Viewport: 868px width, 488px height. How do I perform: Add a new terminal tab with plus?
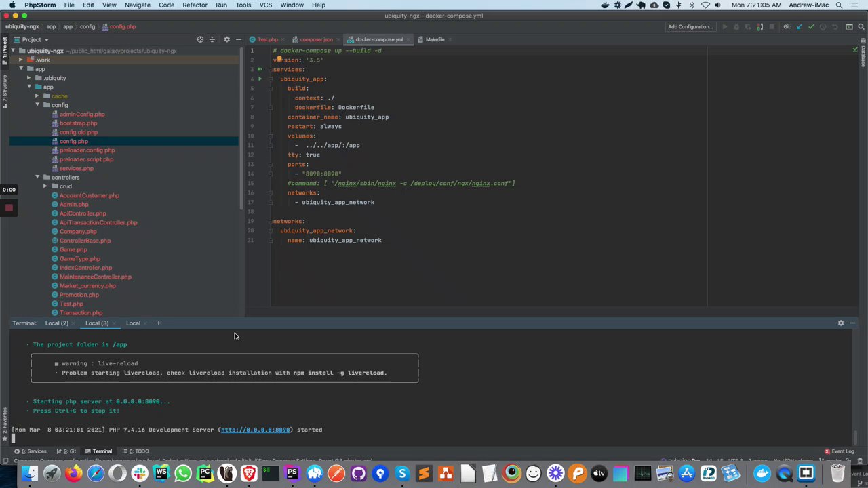click(x=159, y=323)
